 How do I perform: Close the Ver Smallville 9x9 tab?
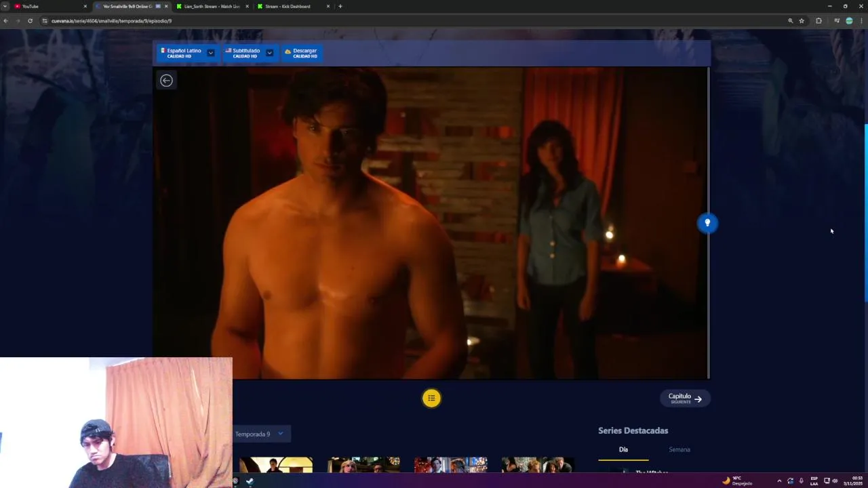coord(166,6)
